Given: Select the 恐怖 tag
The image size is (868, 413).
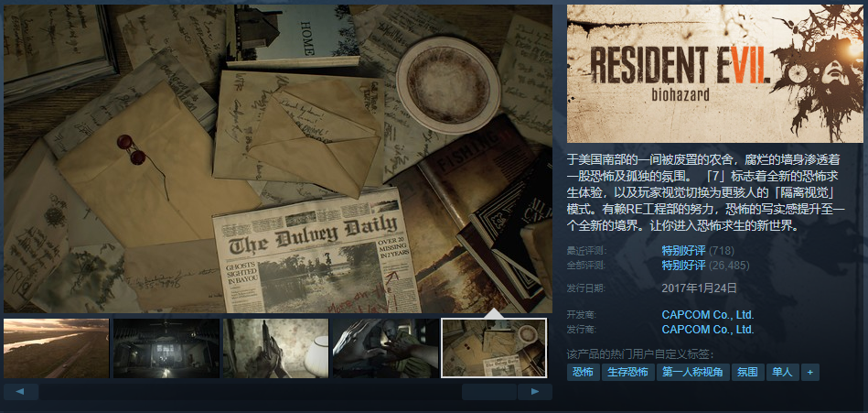Looking at the screenshot, I should pyautogui.click(x=583, y=372).
